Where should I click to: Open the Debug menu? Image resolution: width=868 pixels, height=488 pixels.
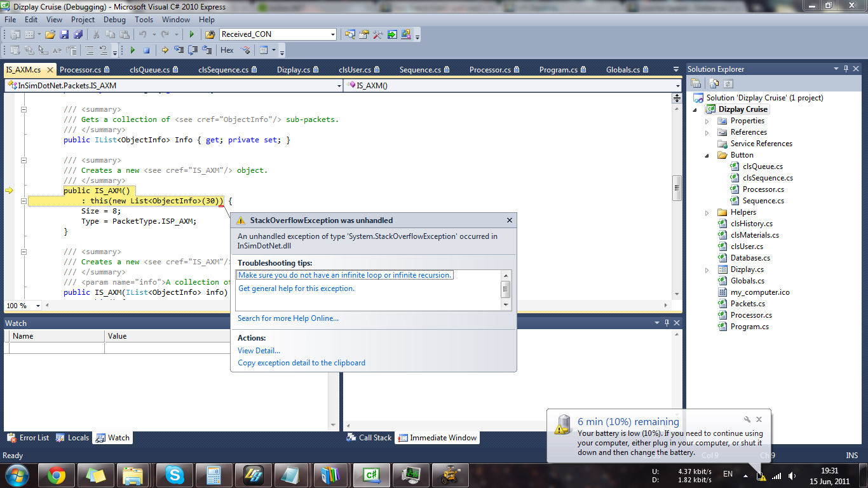tap(114, 20)
